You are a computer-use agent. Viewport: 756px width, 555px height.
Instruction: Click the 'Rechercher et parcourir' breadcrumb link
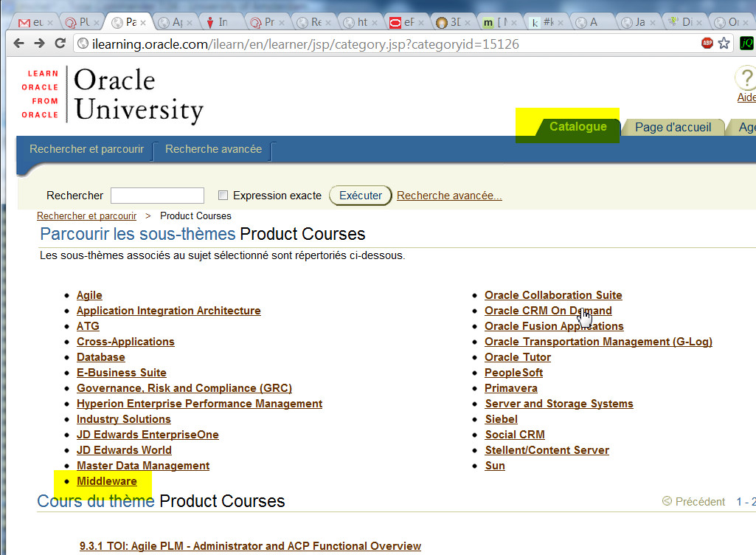[87, 216]
